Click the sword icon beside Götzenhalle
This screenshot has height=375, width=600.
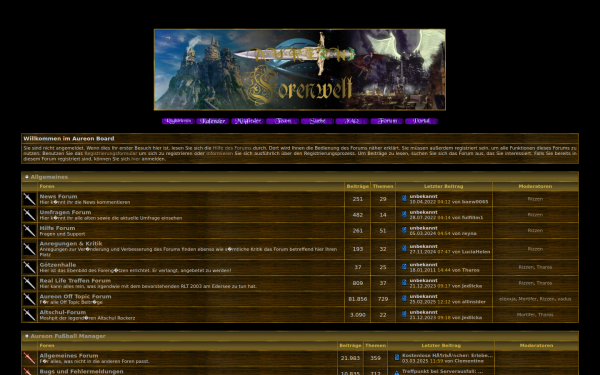[x=29, y=267]
